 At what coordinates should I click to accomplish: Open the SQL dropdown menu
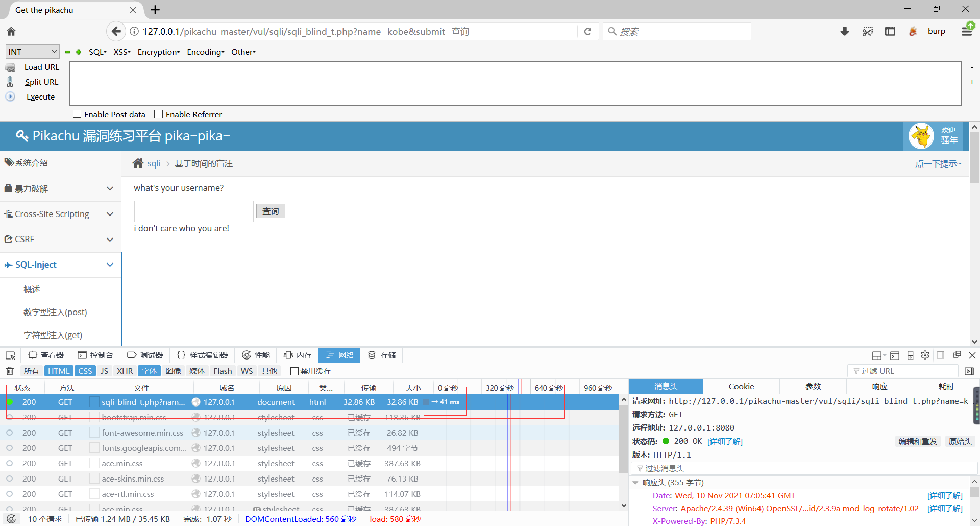(x=97, y=52)
